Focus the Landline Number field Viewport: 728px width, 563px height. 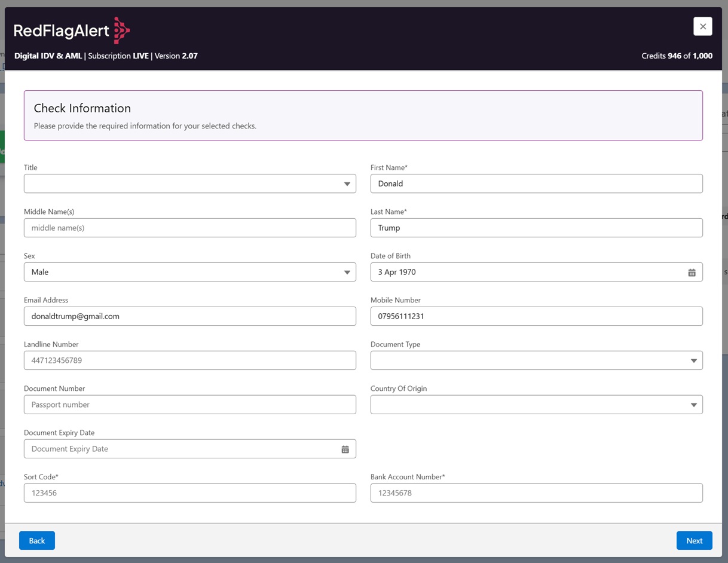coord(190,360)
